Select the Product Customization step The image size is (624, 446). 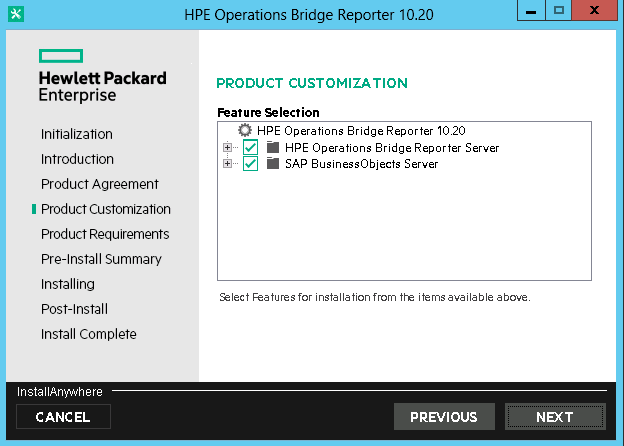[x=105, y=209]
